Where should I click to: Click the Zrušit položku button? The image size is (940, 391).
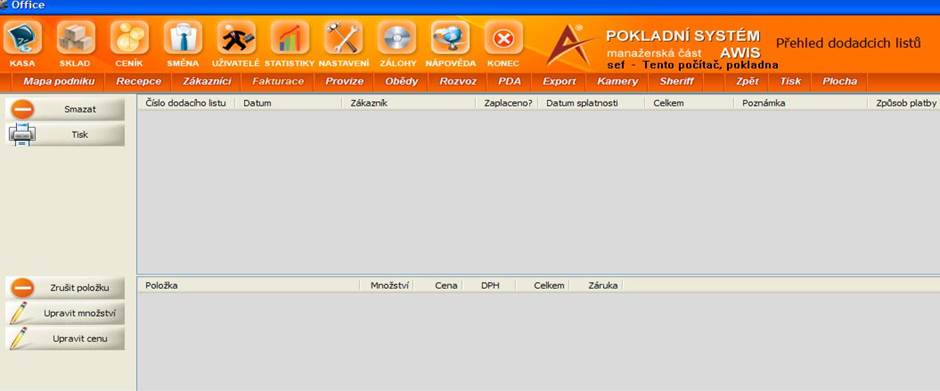point(66,288)
